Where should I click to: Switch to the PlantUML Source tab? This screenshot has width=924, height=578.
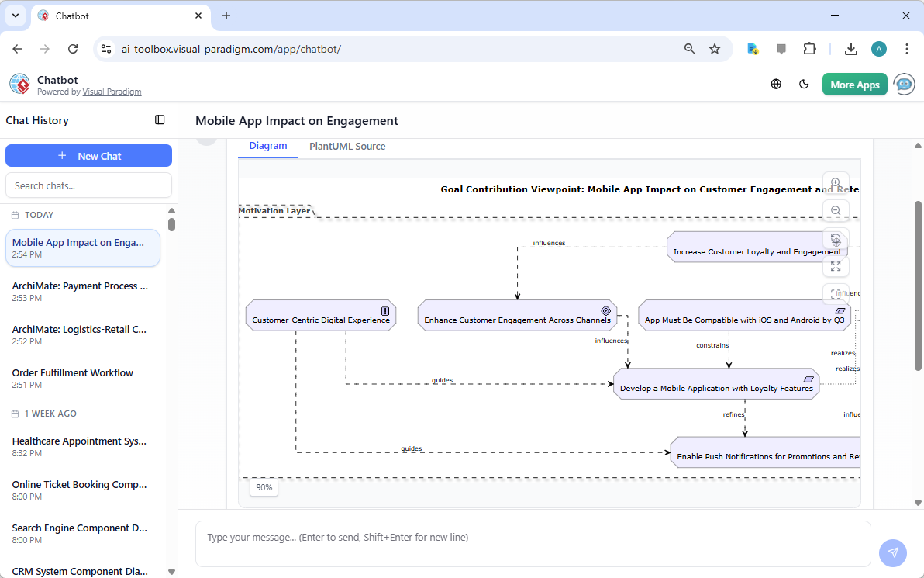(x=346, y=146)
